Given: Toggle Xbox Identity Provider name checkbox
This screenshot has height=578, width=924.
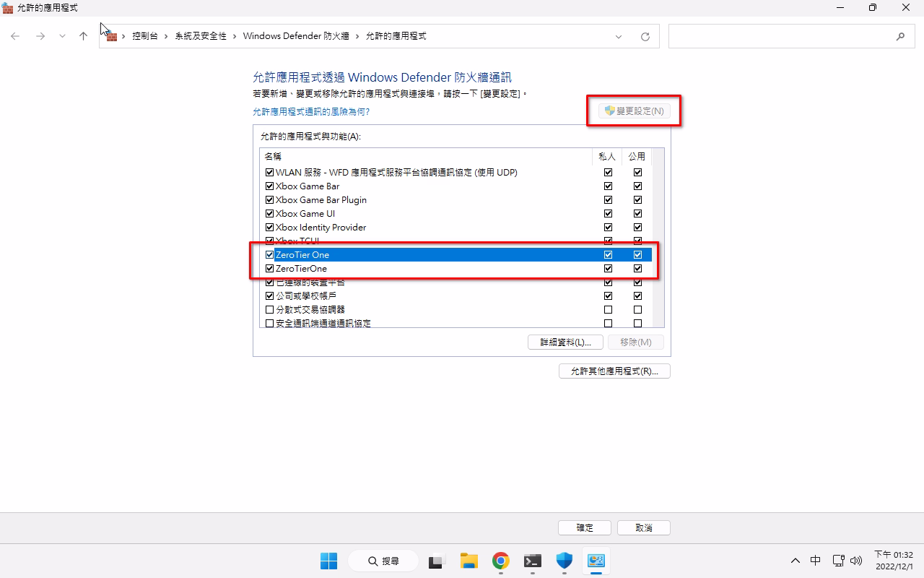Looking at the screenshot, I should point(270,228).
